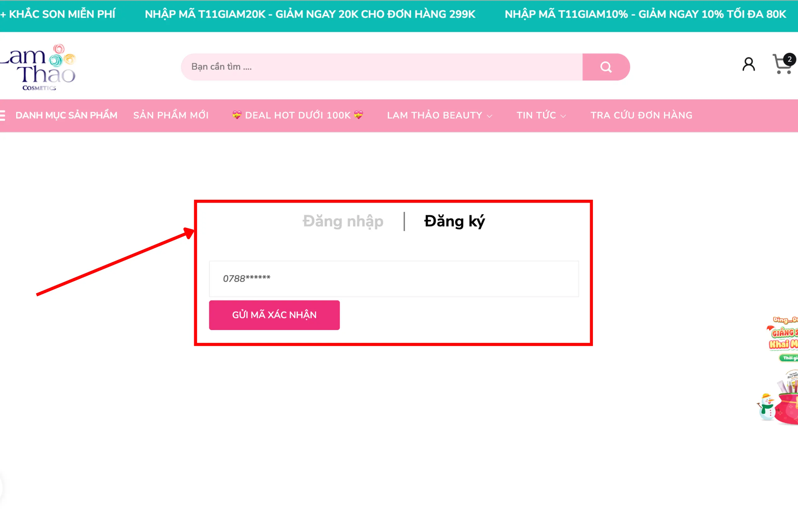Click the snowman gift bag graphic
The image size is (798, 532).
[778, 397]
